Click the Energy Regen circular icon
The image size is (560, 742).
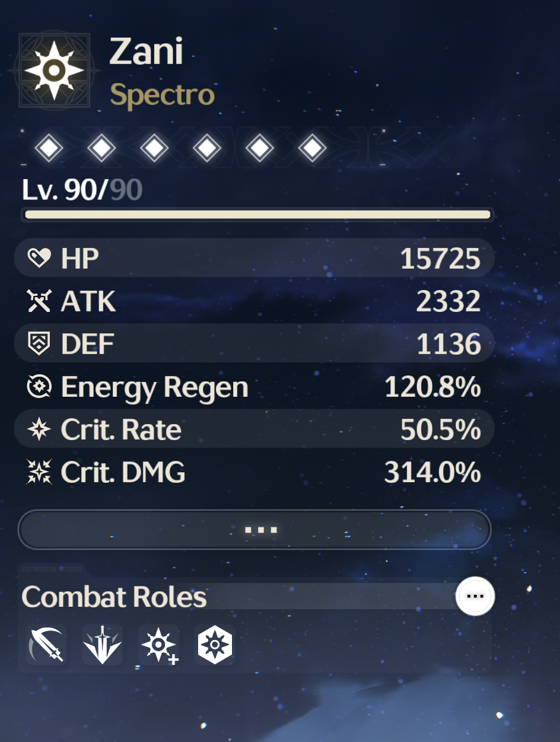pos(39,387)
